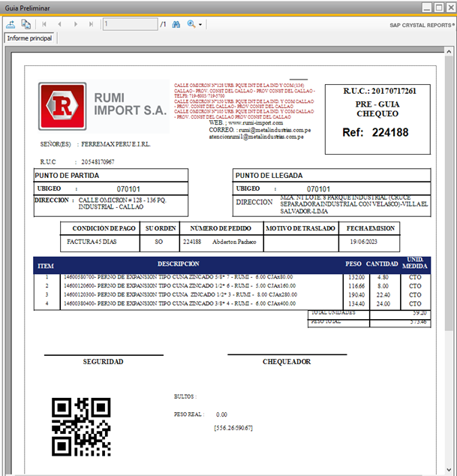Click the Rumi Import logo image
Image resolution: width=457 pixels, height=476 pixels.
(104, 107)
